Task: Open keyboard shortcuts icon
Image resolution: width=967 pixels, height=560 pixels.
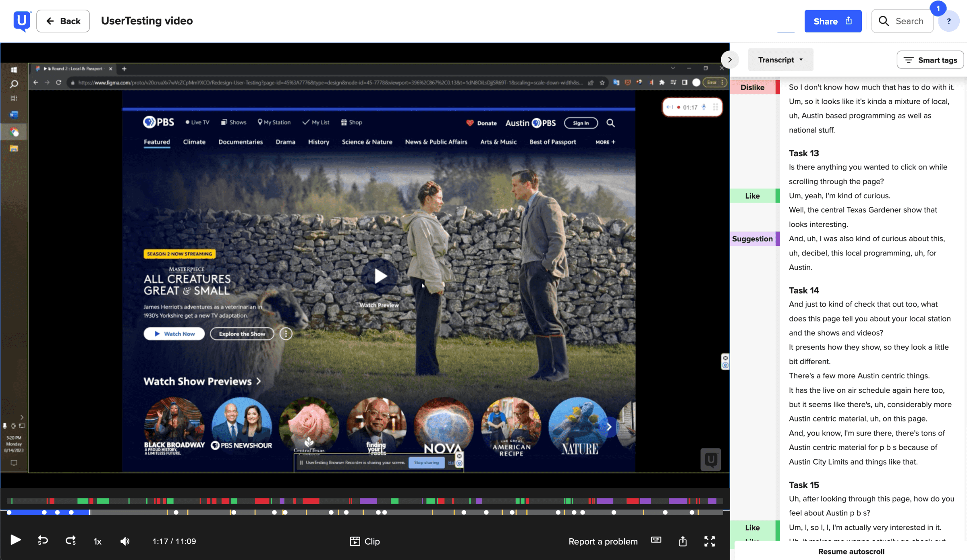Action: [656, 540]
